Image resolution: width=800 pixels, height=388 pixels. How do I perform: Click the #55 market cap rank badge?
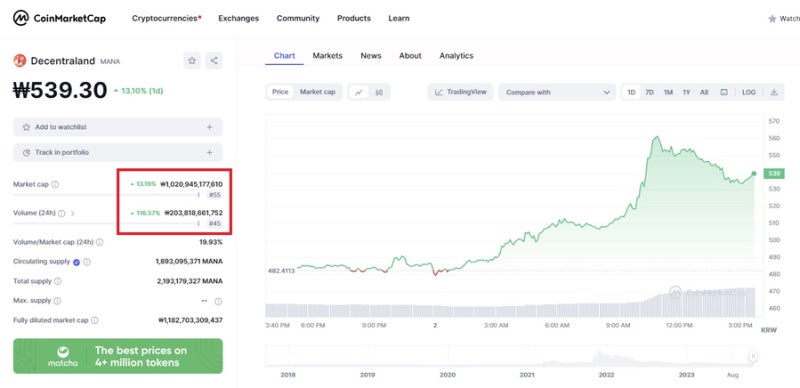(x=215, y=195)
